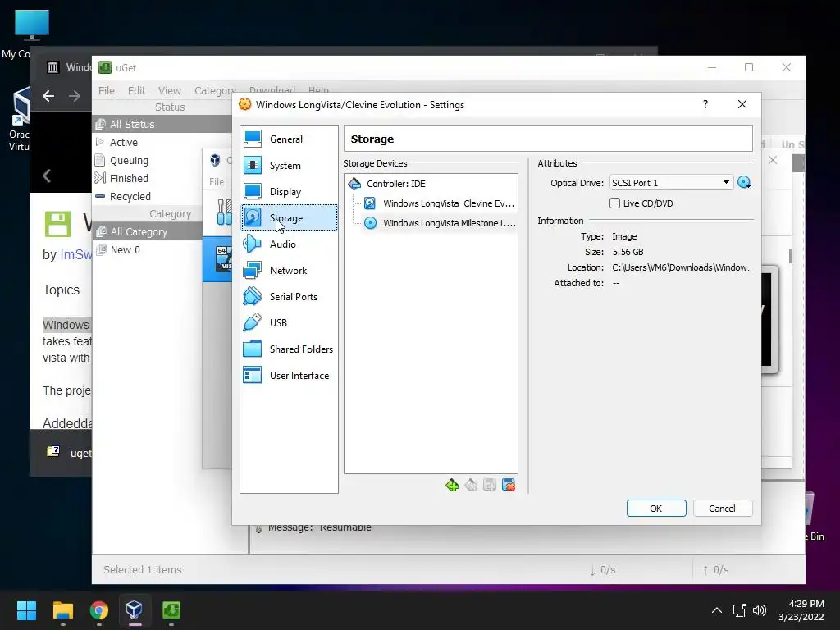840x630 pixels.
Task: Click OK button in Settings dialog
Action: pyautogui.click(x=656, y=509)
